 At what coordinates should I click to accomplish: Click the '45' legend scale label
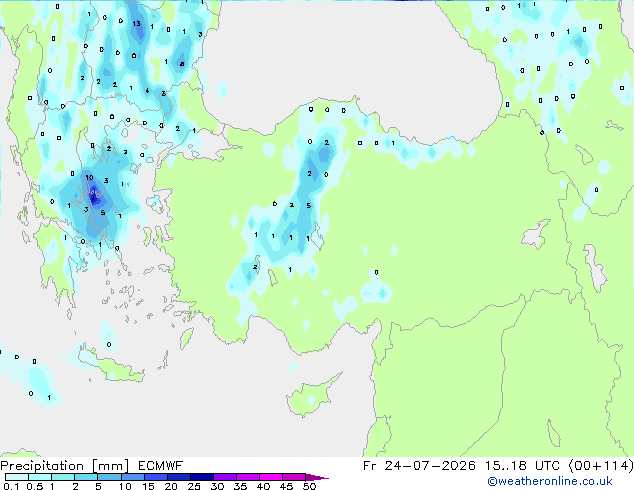[x=286, y=486]
